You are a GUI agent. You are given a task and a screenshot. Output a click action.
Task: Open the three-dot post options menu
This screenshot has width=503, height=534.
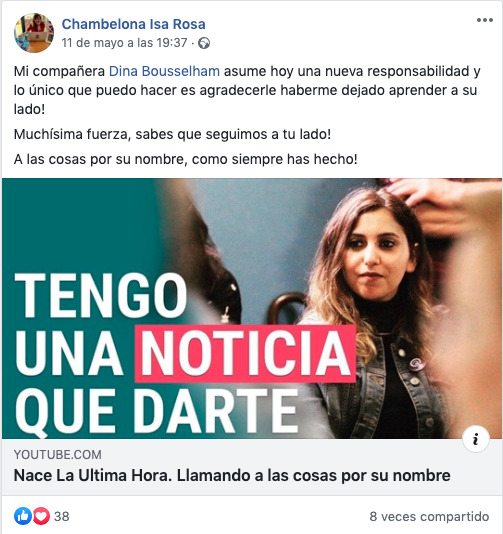pos(485,20)
